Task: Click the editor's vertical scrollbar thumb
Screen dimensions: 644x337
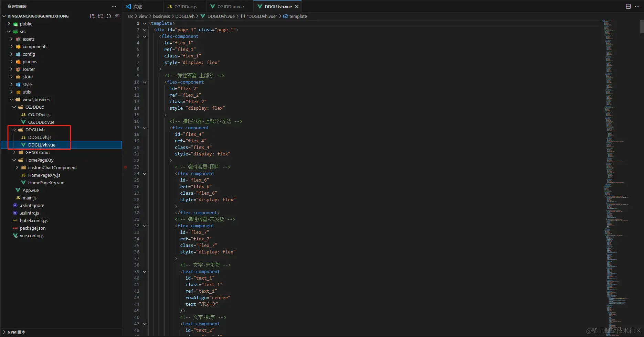Action: 642,26
